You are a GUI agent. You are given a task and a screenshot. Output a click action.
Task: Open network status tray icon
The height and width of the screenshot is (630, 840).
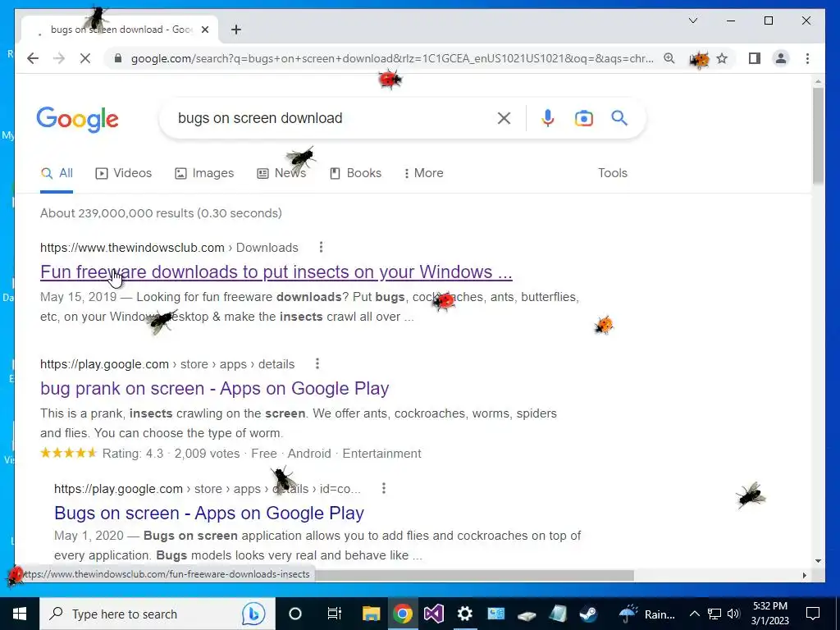tap(714, 614)
